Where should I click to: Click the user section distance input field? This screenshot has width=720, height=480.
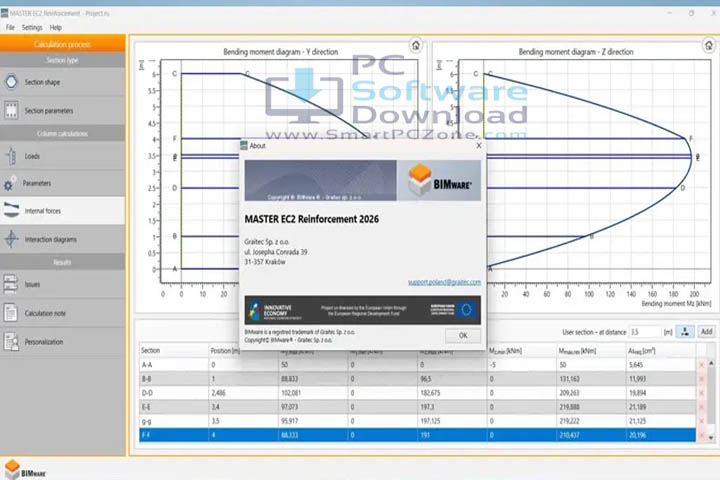coord(645,332)
